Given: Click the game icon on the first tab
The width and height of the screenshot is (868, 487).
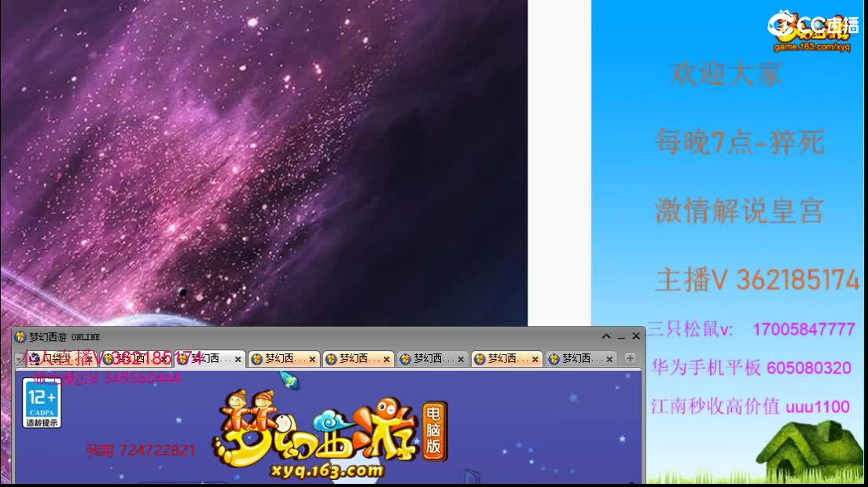Looking at the screenshot, I should pos(35,358).
